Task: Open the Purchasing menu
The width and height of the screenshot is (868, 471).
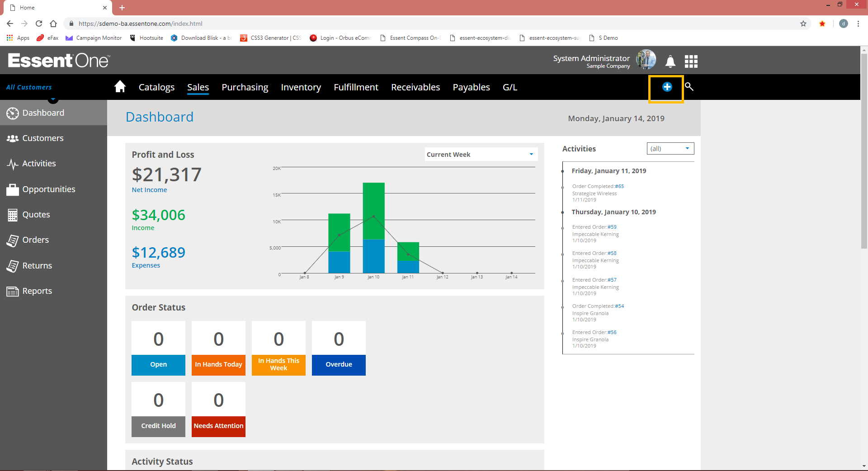Action: point(245,87)
